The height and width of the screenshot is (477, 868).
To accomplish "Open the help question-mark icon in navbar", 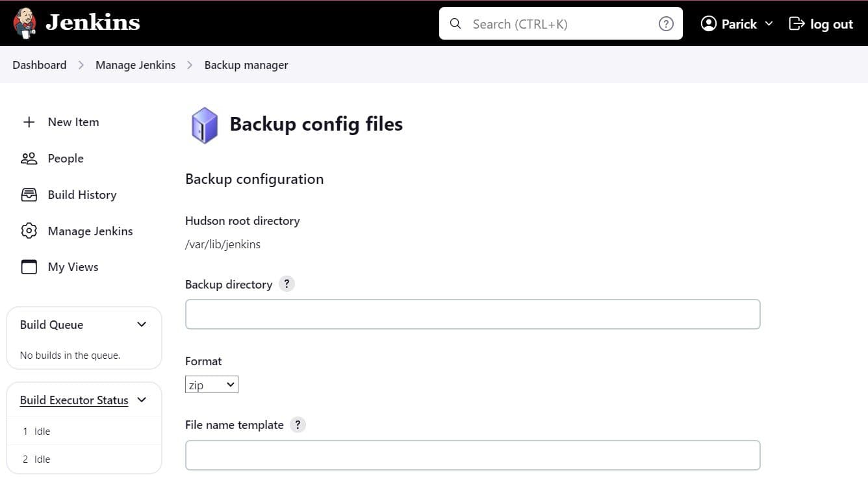I will click(x=666, y=23).
